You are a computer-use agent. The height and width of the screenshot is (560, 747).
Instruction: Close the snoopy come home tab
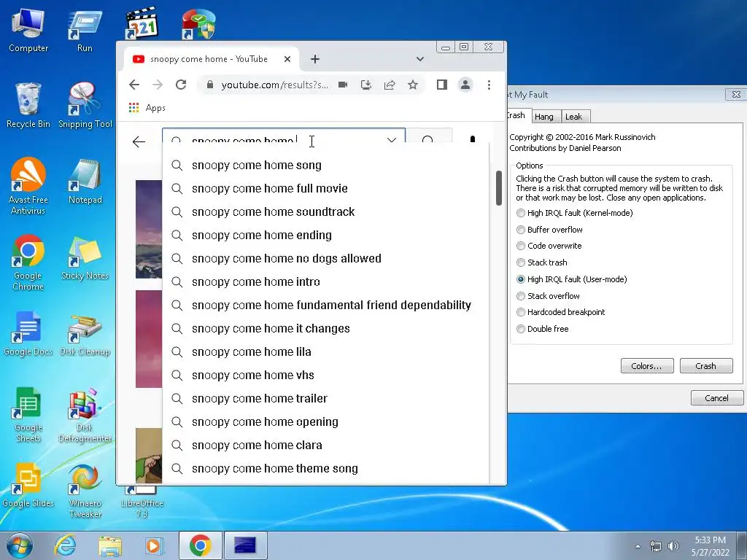pos(287,59)
